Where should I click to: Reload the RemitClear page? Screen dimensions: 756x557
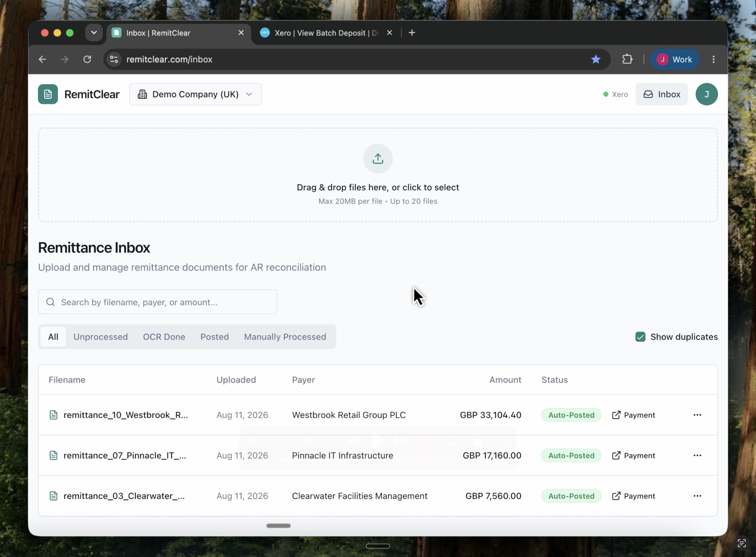pyautogui.click(x=87, y=59)
